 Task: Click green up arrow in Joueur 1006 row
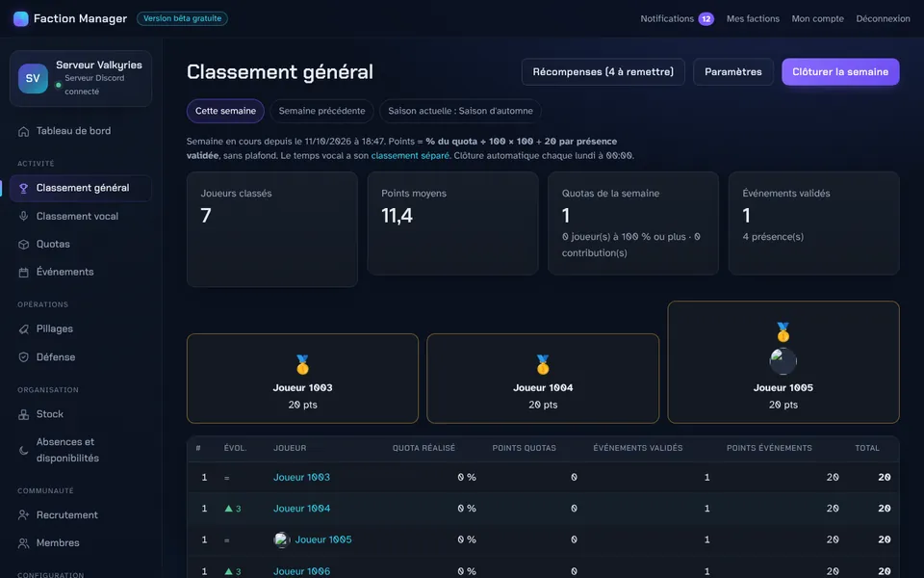[229, 571]
